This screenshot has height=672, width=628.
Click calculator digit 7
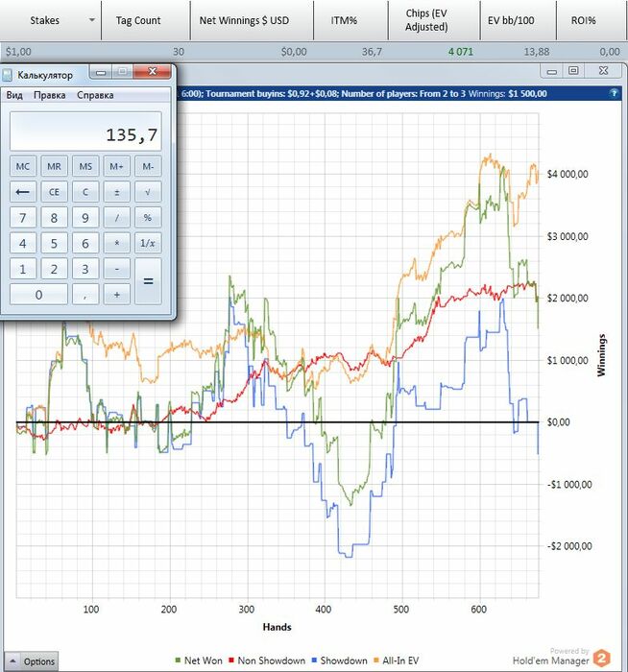tap(23, 217)
